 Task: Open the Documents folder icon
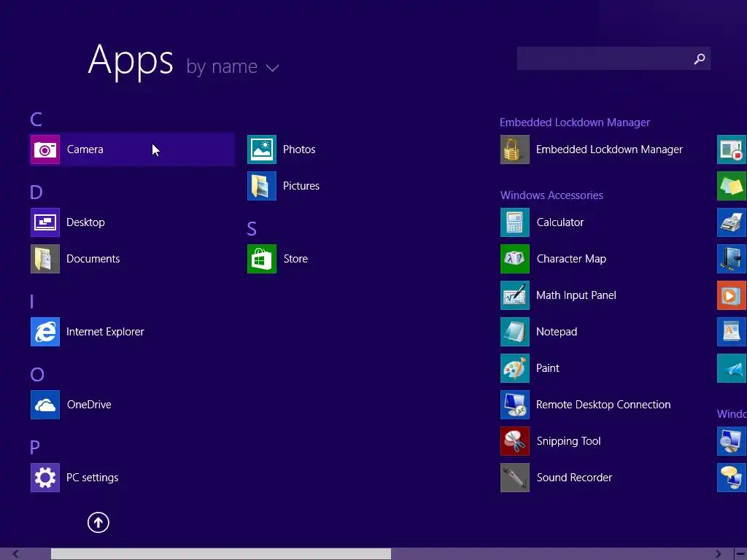[45, 259]
